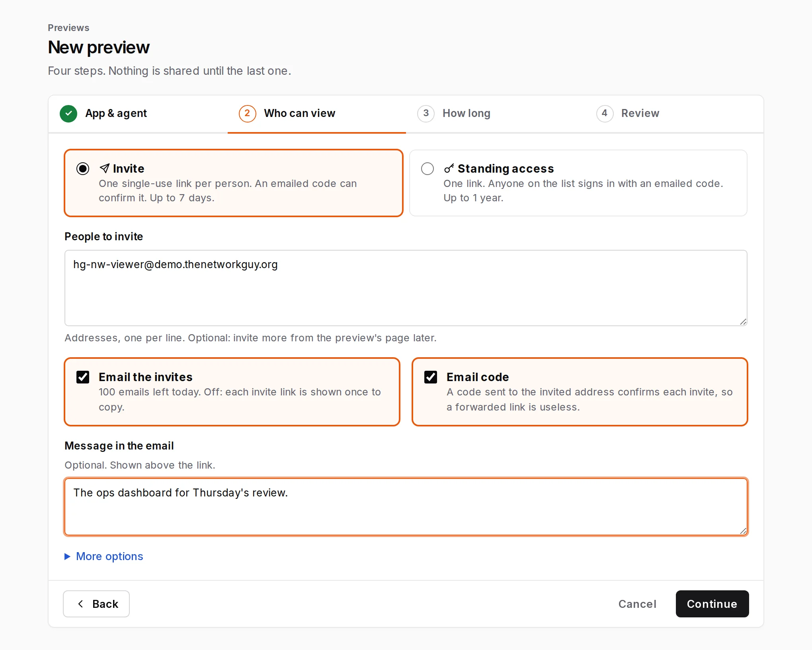This screenshot has width=812, height=650.
Task: Open the Previews breadcrumb link
Action: 68,28
